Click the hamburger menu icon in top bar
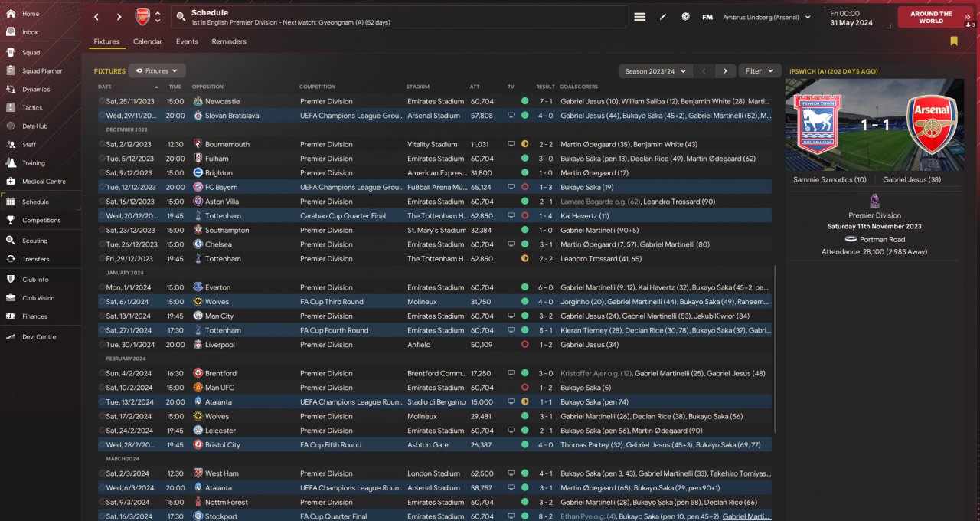The image size is (980, 521). tap(640, 17)
